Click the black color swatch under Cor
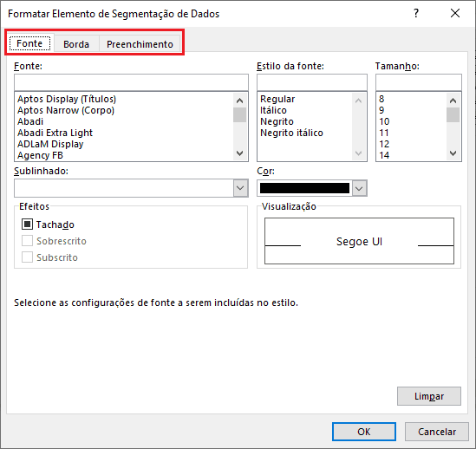The height and width of the screenshot is (449, 476). [304, 188]
